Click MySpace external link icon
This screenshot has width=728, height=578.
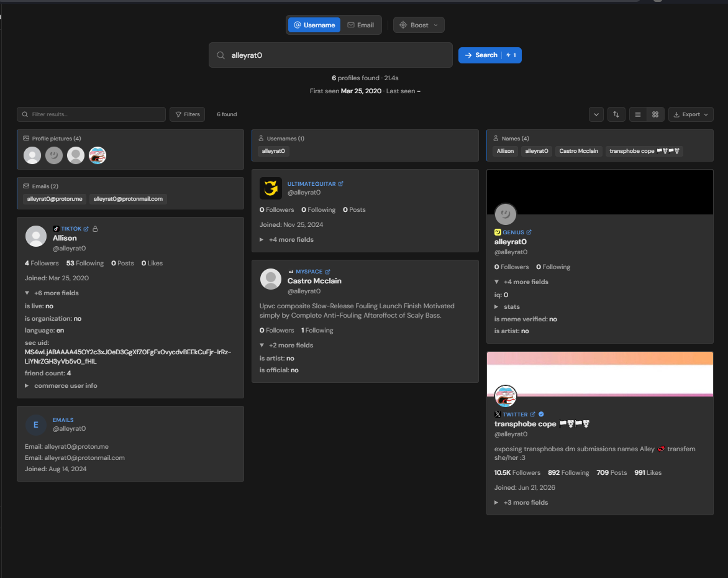coord(328,272)
